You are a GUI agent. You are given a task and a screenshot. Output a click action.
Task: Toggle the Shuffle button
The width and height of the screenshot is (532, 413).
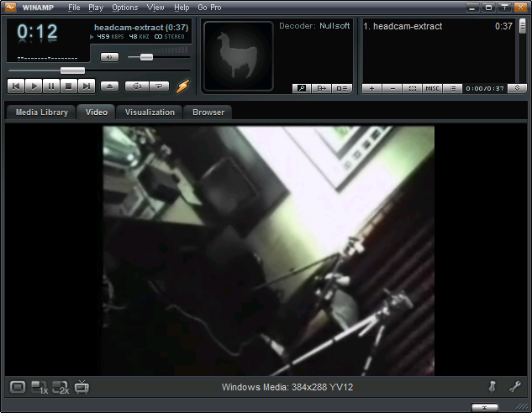(137, 86)
